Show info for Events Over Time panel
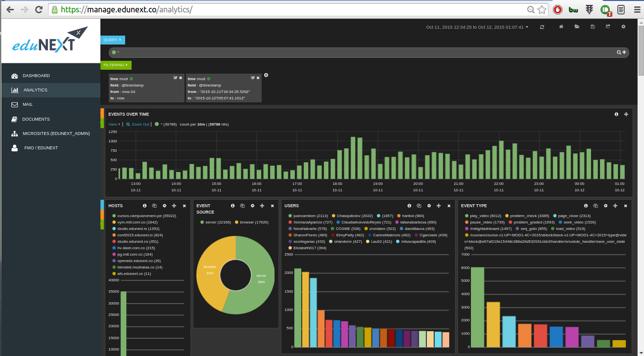This screenshot has width=644, height=356. (x=616, y=114)
